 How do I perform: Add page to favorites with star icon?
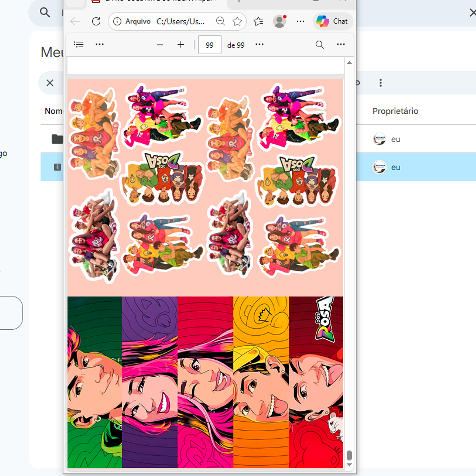pos(237,21)
